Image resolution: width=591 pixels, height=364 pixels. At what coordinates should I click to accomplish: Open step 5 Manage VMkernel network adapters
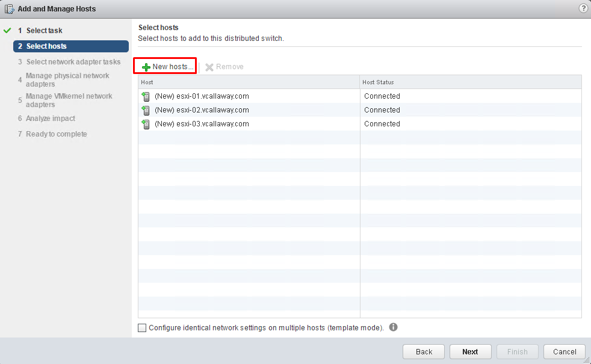[65, 100]
